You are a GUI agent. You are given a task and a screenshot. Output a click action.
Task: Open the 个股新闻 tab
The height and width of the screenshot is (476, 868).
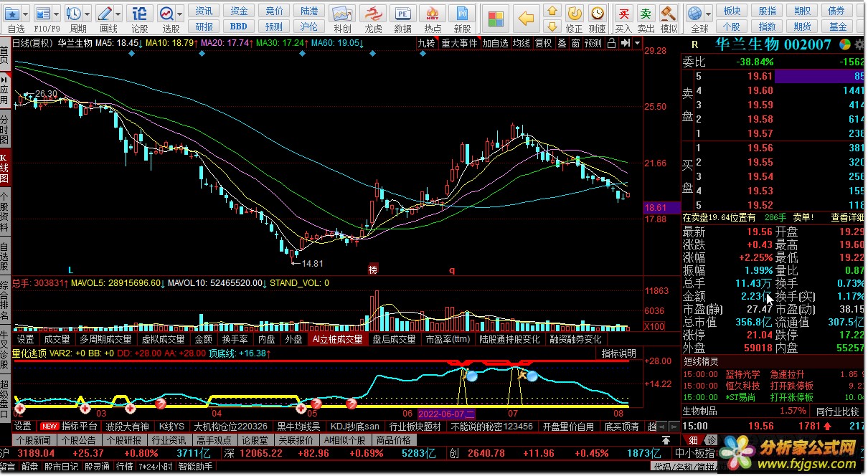(33, 440)
